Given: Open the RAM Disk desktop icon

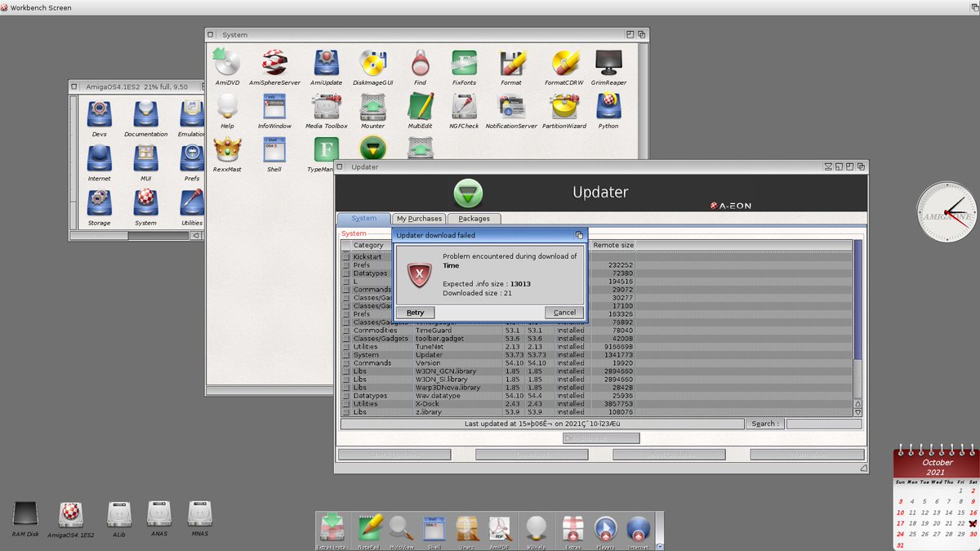Looking at the screenshot, I should tap(25, 518).
